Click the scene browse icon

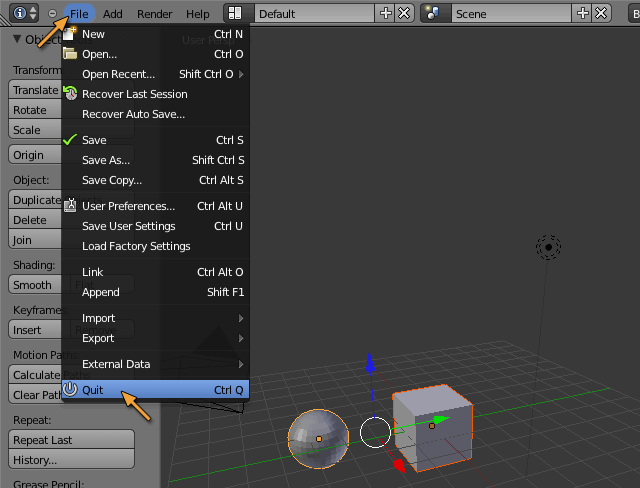433,14
